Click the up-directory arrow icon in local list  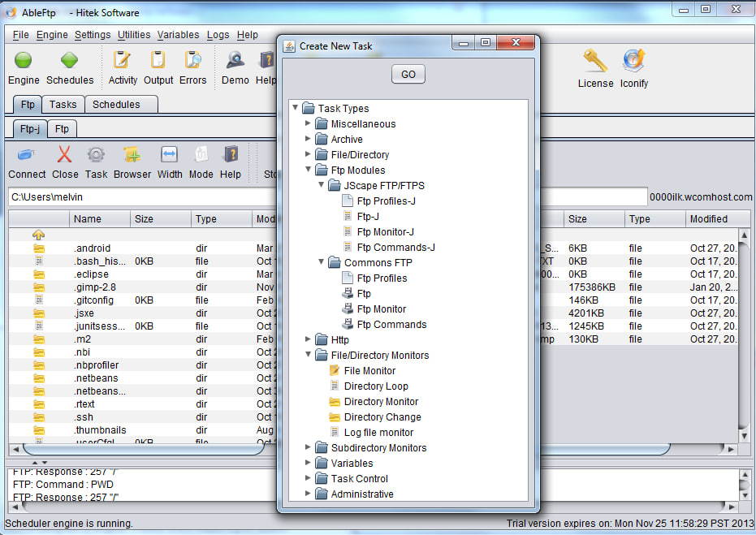click(x=39, y=235)
